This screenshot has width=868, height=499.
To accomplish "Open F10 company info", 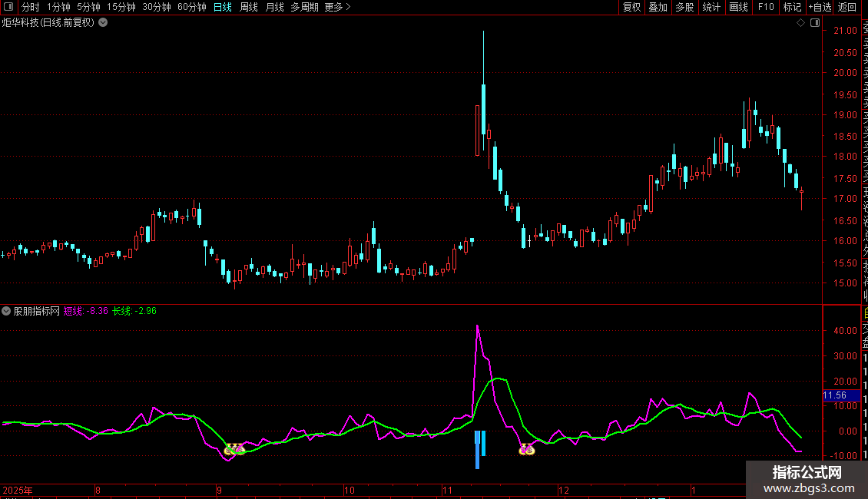I will click(x=766, y=7).
